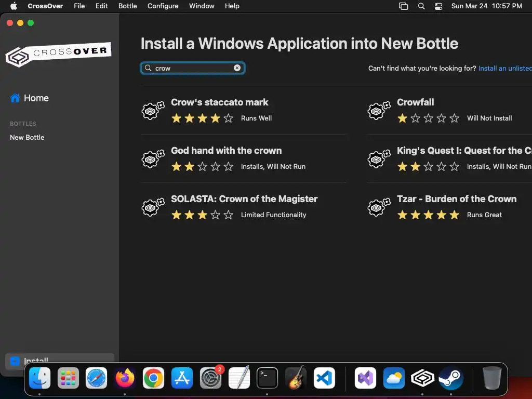Image resolution: width=532 pixels, height=399 pixels.
Task: Open Terminal from the dock
Action: 267,378
